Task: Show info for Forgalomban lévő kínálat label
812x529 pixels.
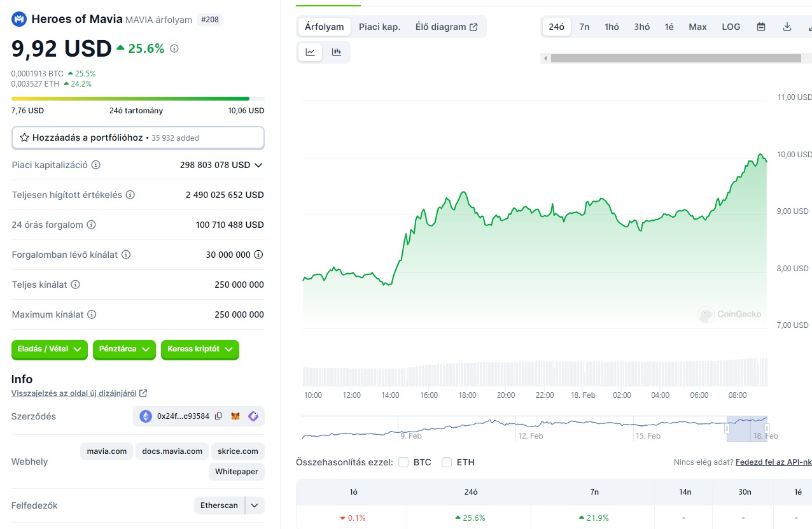Action: [x=126, y=255]
